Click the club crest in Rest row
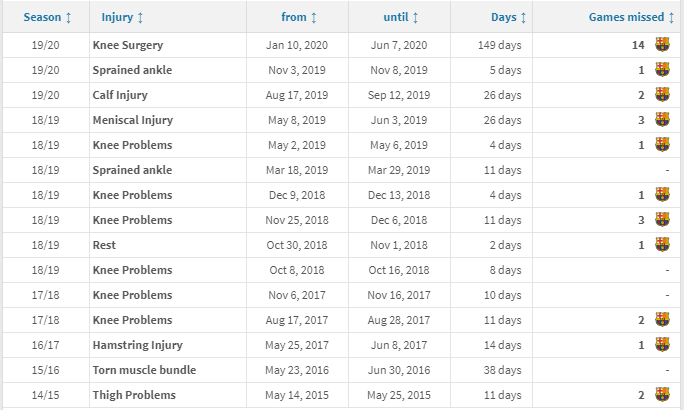Viewport: 684px width, 410px height. click(x=662, y=245)
